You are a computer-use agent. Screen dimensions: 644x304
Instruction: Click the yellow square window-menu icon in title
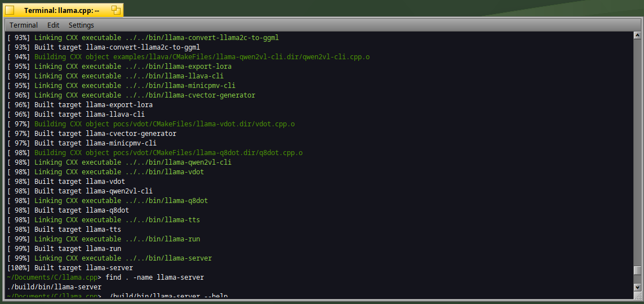[x=10, y=11]
